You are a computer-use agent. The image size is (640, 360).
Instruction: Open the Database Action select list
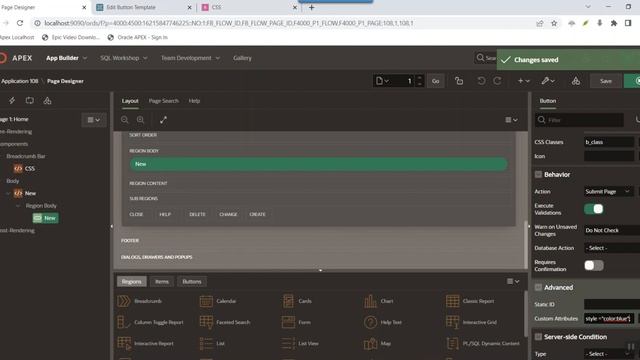[612, 248]
